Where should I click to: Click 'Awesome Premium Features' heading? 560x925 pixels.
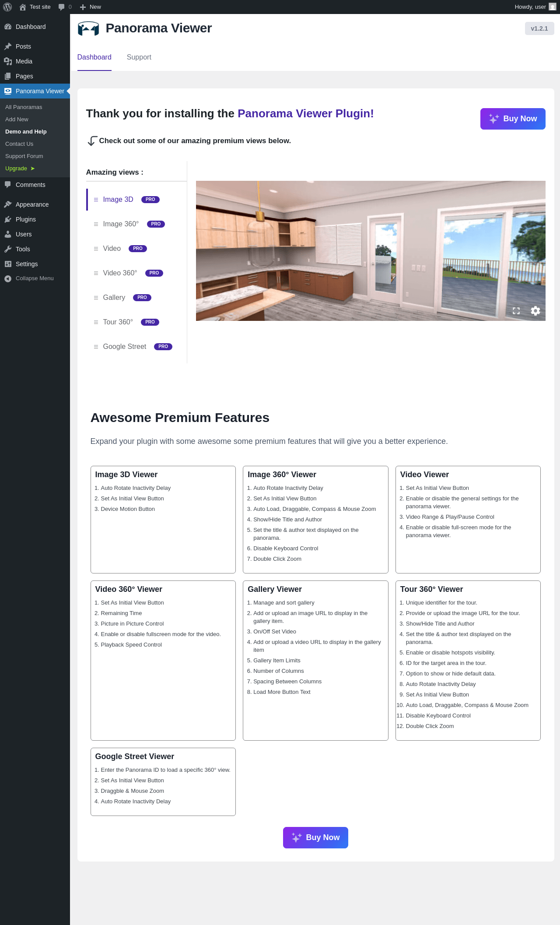point(180,418)
